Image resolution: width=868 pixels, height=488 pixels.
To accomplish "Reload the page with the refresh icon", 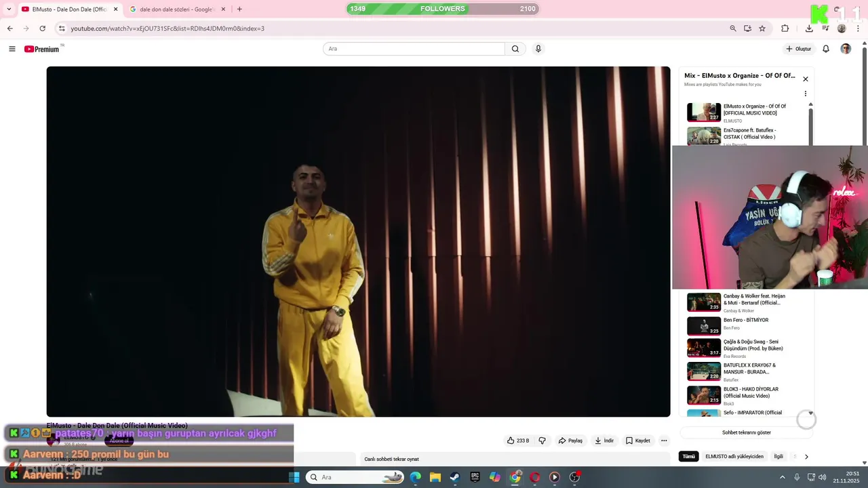I will tap(42, 28).
